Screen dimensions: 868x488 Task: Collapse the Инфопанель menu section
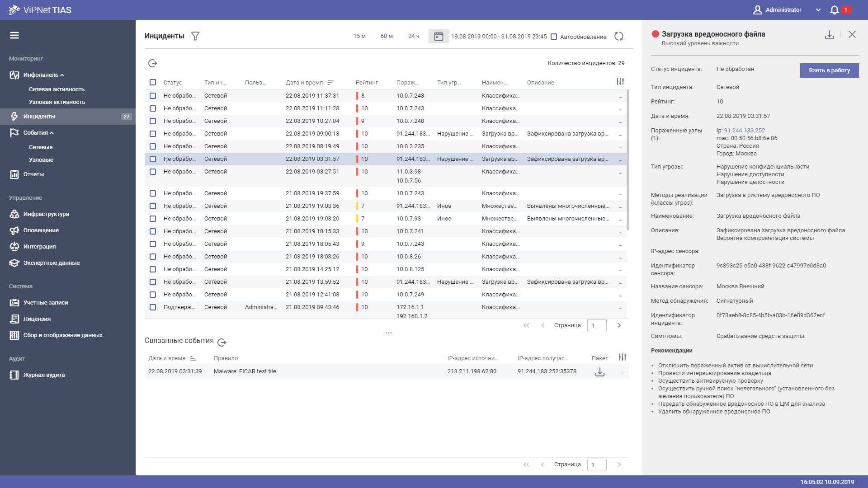(62, 75)
